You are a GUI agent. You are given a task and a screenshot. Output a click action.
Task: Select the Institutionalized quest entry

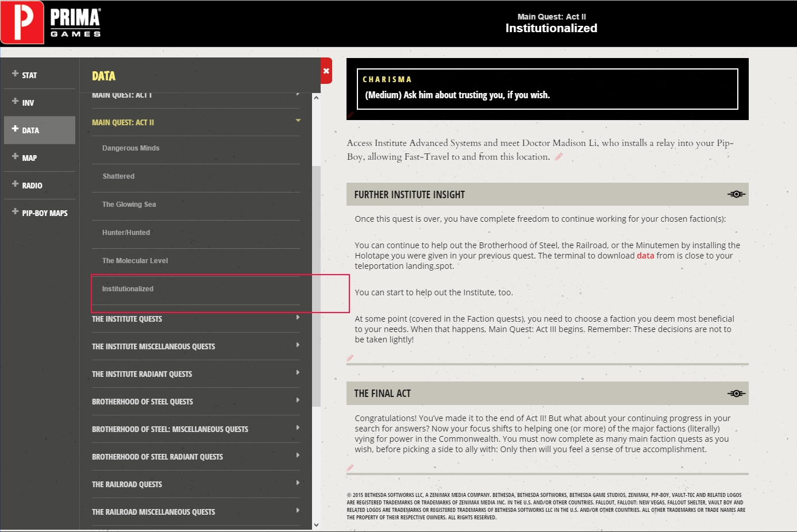(196, 289)
